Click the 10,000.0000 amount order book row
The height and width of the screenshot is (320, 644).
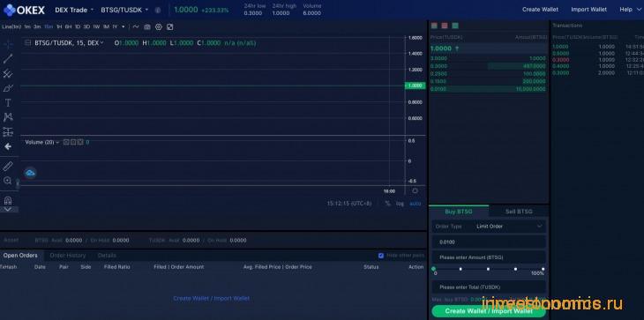[488, 89]
